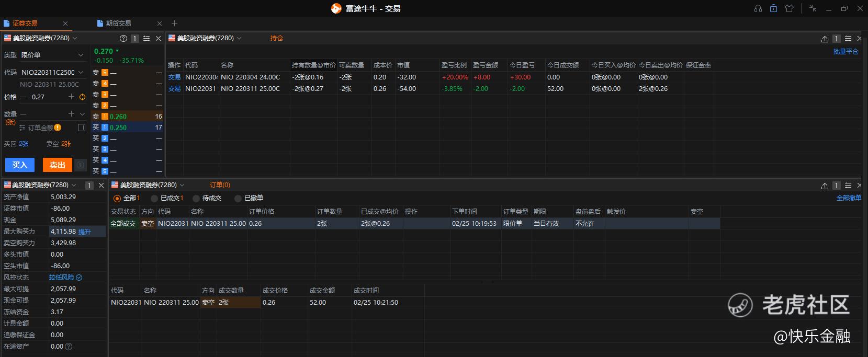Click the grey icon beside 卖出 button
Image resolution: width=868 pixels, height=357 pixels.
tap(81, 165)
